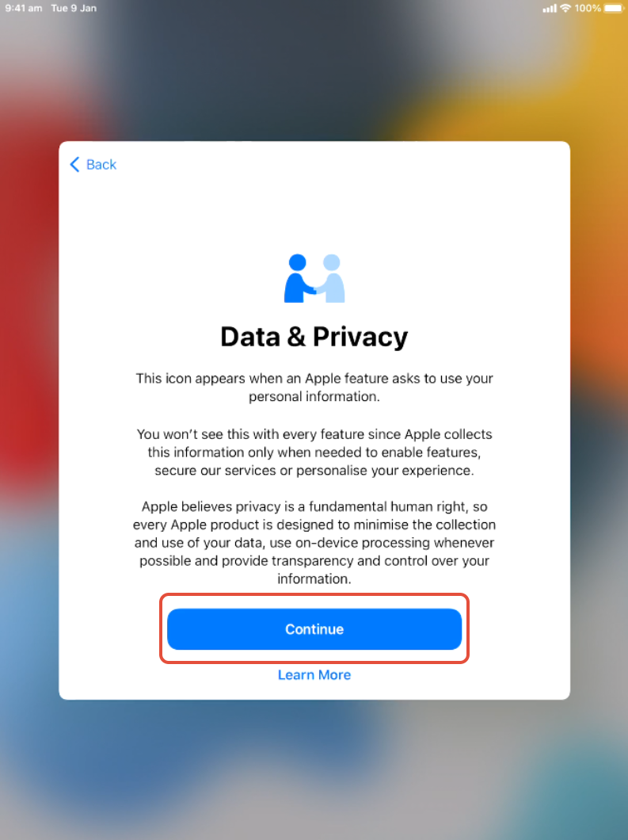Viewport: 628px width, 840px height.
Task: Click the 'You won't see this' paragraph
Action: coord(314,452)
